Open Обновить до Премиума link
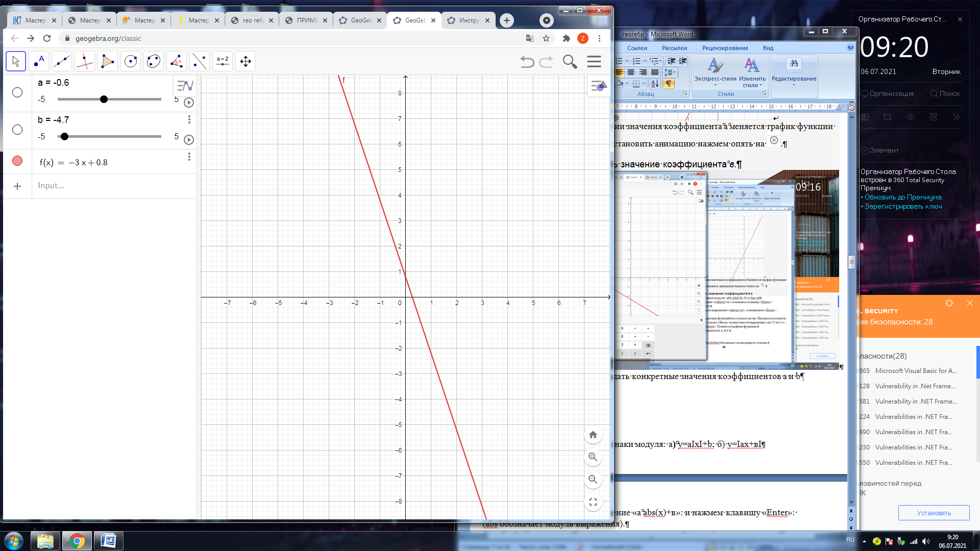 (903, 197)
